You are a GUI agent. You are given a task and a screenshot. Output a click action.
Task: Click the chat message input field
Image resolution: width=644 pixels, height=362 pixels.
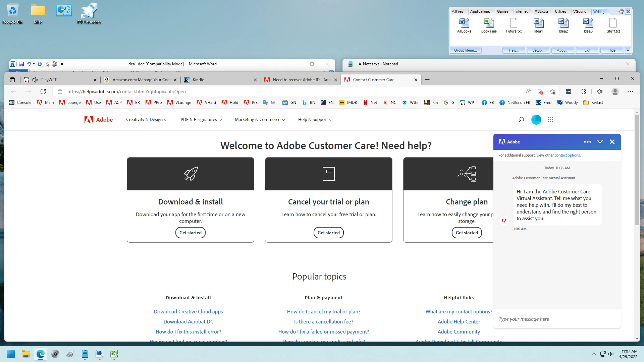(x=557, y=319)
